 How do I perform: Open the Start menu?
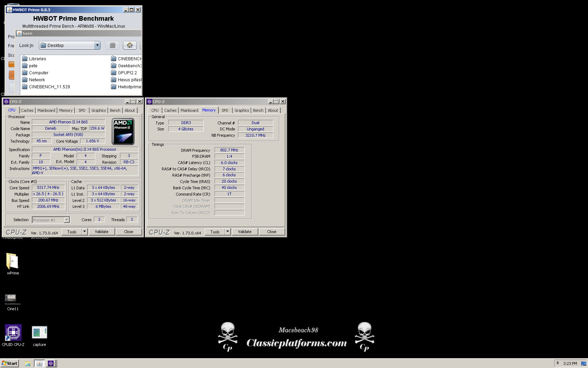(x=9, y=363)
